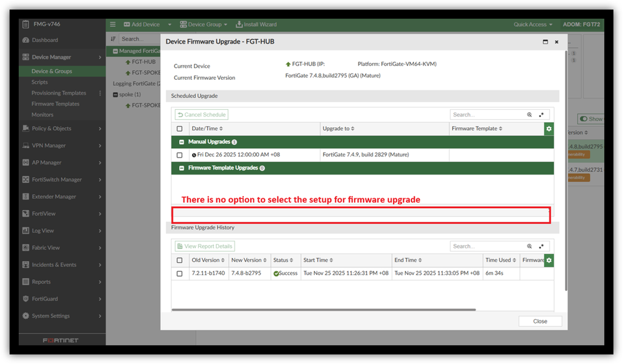
Task: Click the Reports sidebar icon
Action: point(26,282)
